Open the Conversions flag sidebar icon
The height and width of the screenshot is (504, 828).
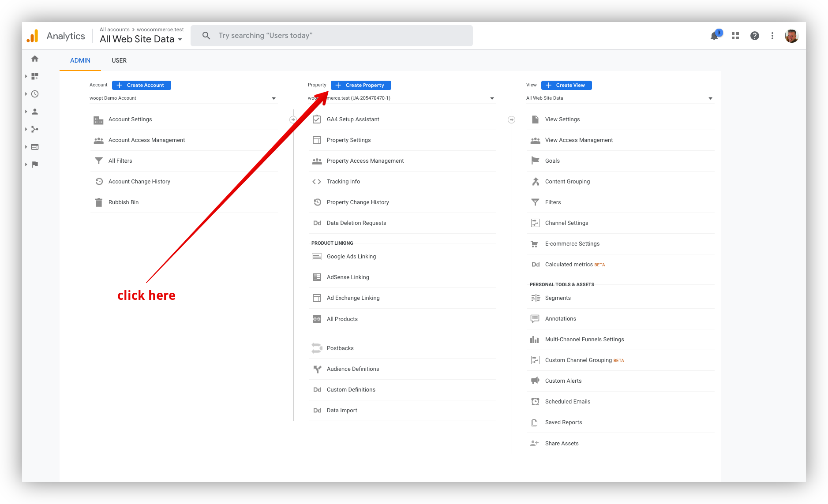35,164
